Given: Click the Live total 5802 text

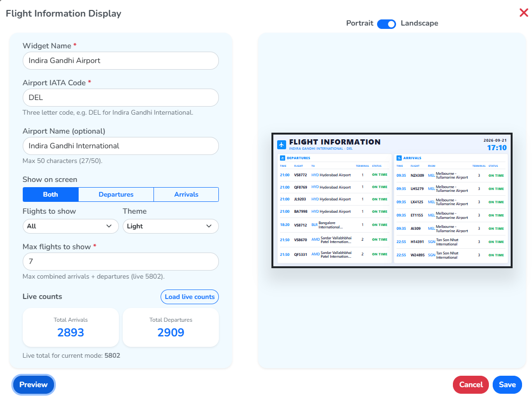Looking at the screenshot, I should click(71, 355).
